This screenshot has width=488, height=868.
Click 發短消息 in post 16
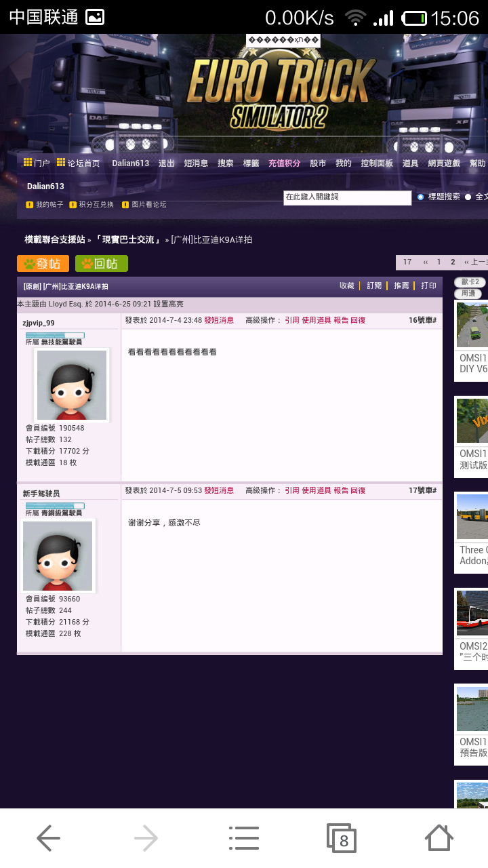click(x=219, y=320)
